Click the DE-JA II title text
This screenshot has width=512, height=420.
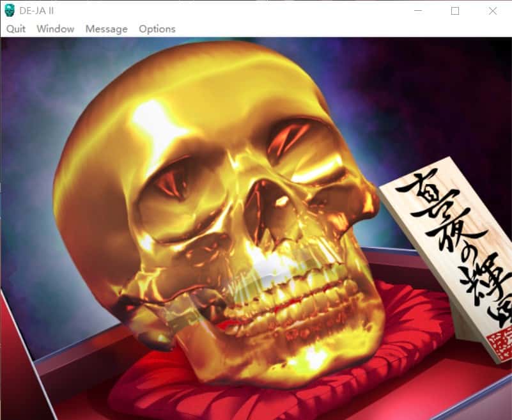(x=36, y=11)
